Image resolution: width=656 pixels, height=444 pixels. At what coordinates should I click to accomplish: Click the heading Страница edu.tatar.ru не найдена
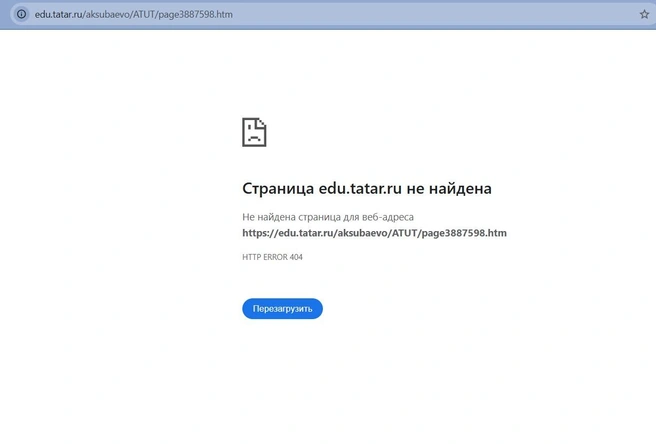366,188
